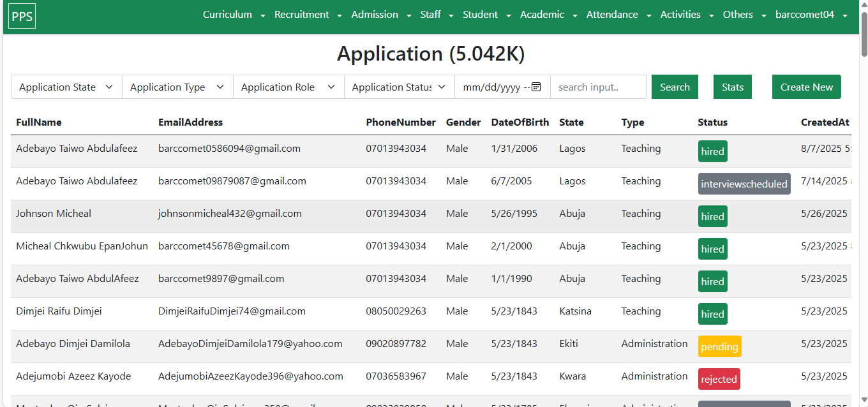Open the Curriculum menu
The width and height of the screenshot is (868, 407).
pyautogui.click(x=234, y=15)
